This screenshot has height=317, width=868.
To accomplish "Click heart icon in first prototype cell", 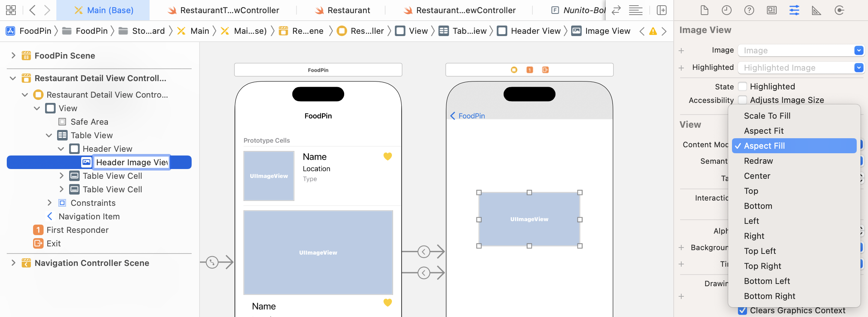I will [x=388, y=156].
